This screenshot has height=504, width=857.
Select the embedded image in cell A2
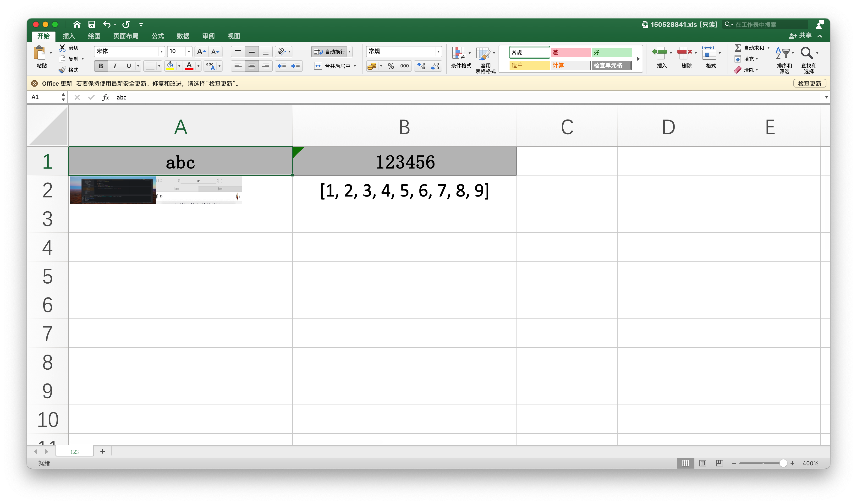pyautogui.click(x=156, y=190)
